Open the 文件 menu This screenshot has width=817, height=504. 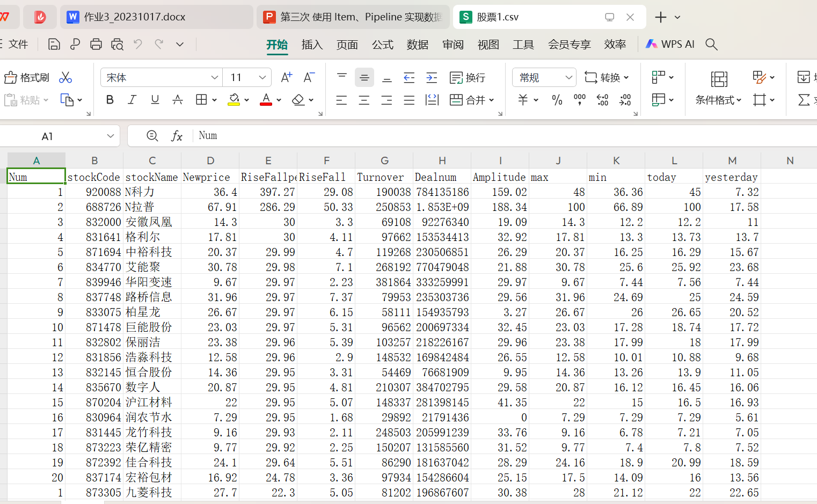click(x=18, y=44)
